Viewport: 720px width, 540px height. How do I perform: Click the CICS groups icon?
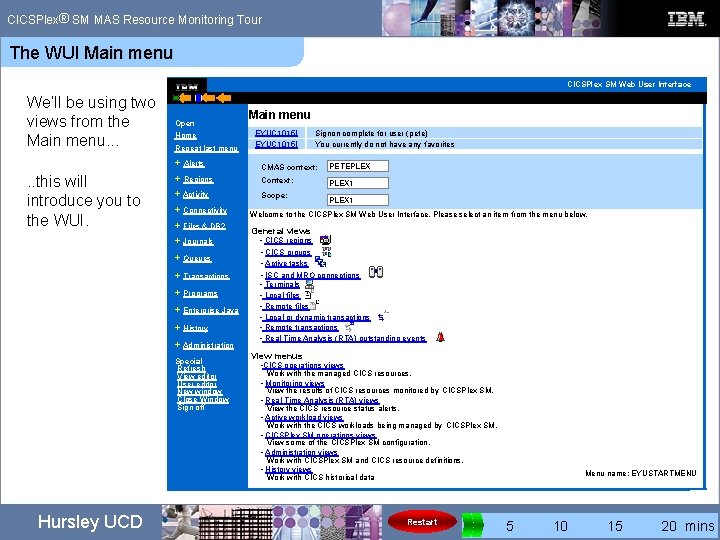pos(326,251)
